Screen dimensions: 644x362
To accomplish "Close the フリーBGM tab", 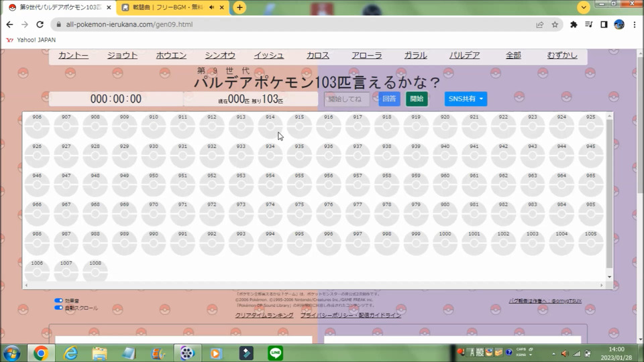I will [x=222, y=7].
